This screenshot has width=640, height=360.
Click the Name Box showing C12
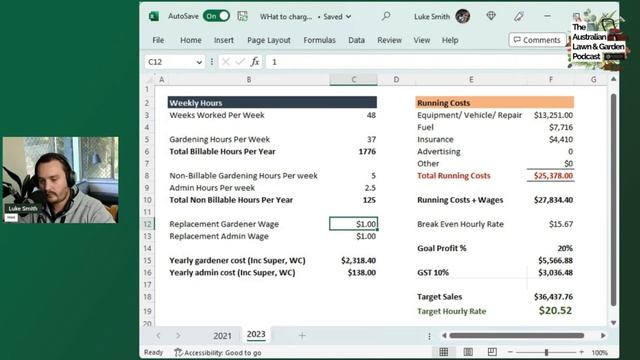click(x=169, y=62)
